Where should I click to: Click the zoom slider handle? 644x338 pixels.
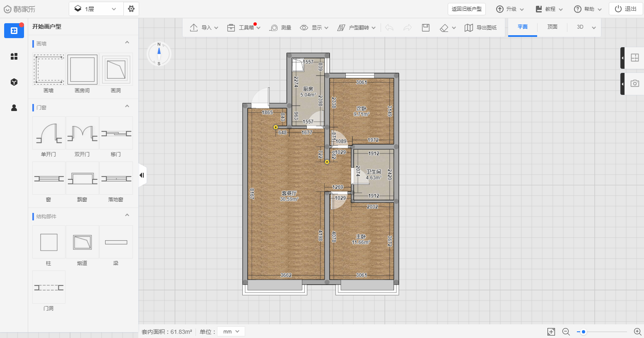[x=583, y=332]
